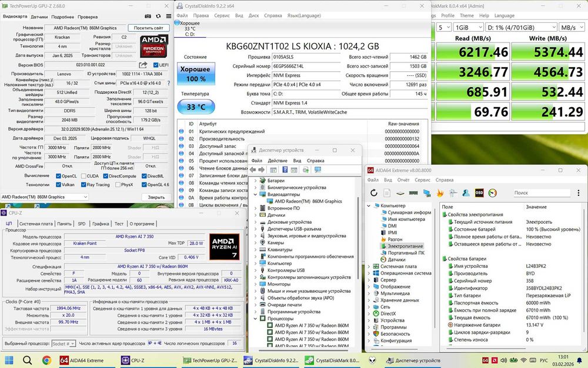Toggle the AIDA64 OSD panel icon
The width and height of the screenshot is (588, 368).
tap(479, 193)
